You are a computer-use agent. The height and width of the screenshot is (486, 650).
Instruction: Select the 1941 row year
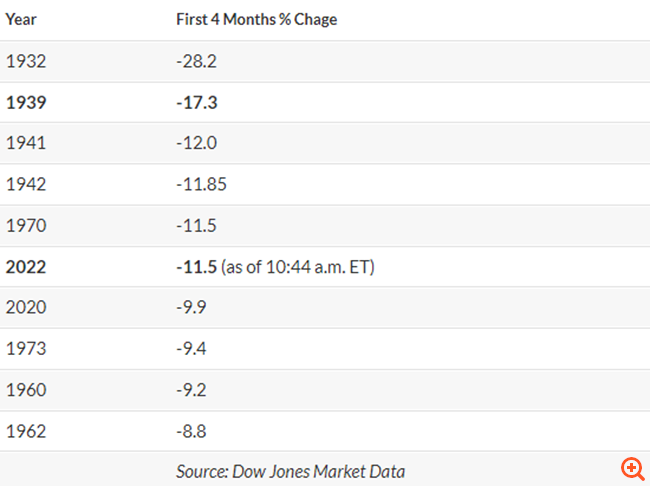coord(26,143)
